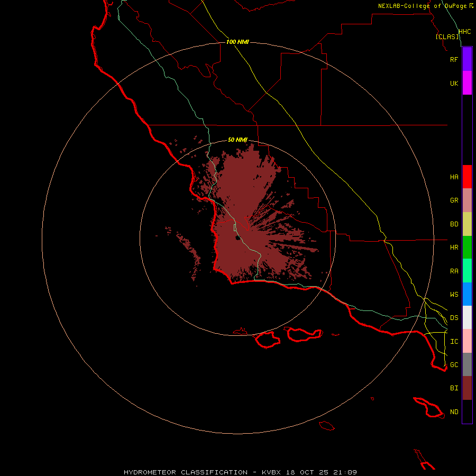Click the 50 NMI range ring label

[237, 140]
